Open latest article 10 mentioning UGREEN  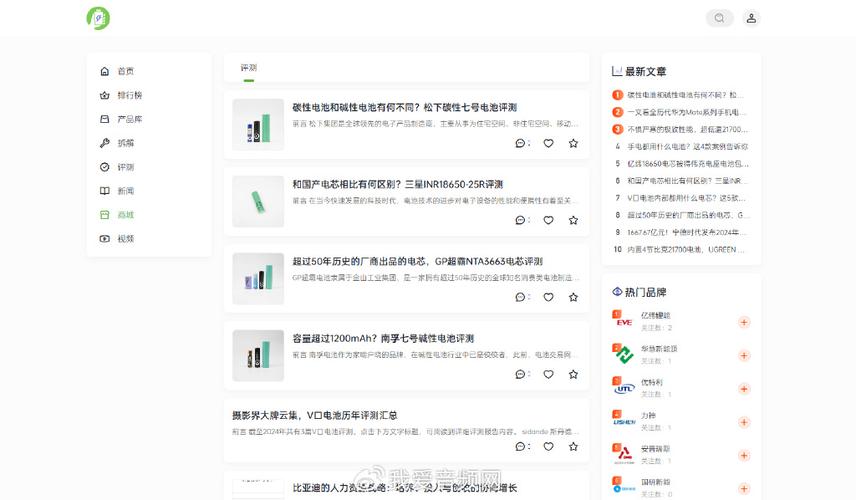686,249
